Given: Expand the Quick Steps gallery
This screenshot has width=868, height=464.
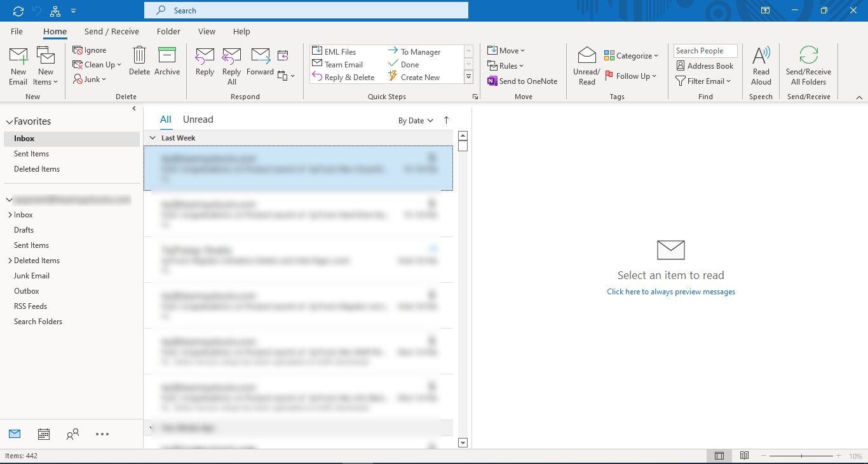Looking at the screenshot, I should click(469, 77).
